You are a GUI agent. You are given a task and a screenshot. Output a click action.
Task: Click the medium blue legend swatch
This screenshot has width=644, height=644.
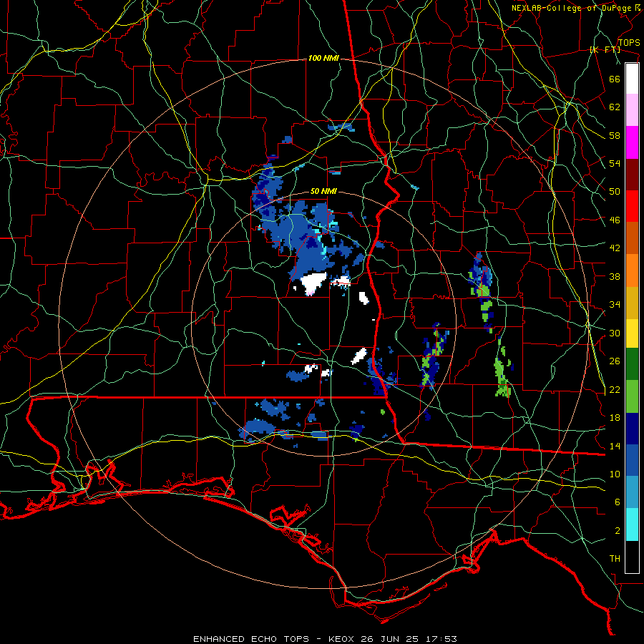(632, 460)
